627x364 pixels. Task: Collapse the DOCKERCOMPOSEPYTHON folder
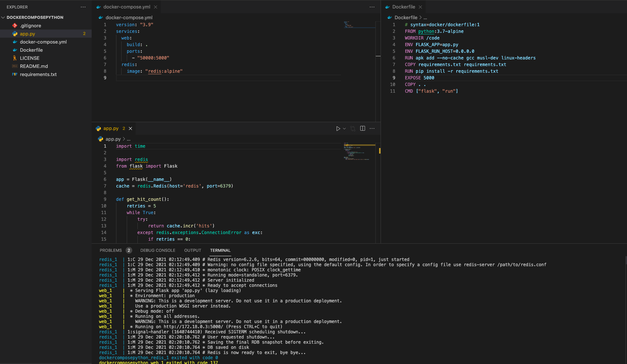pyautogui.click(x=3, y=17)
